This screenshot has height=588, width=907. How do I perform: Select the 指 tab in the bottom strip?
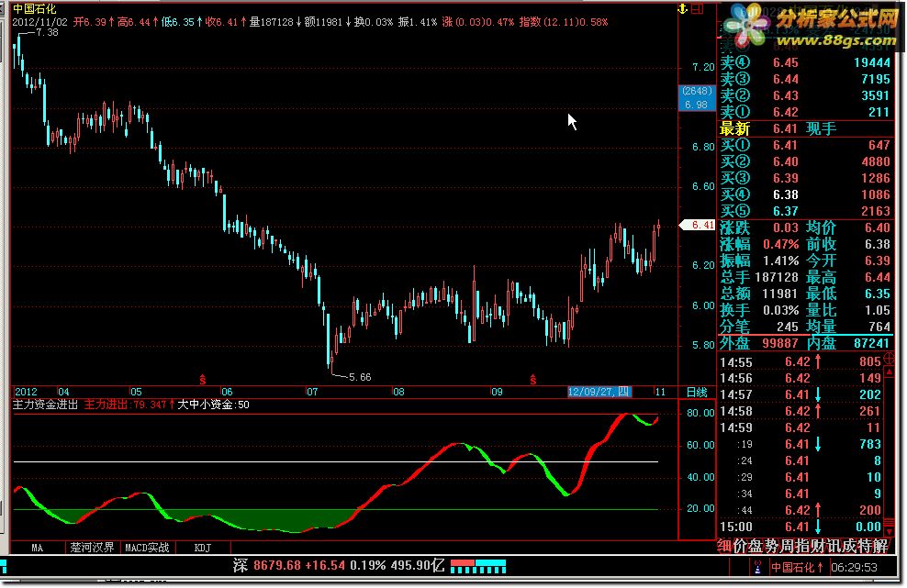pos(802,546)
